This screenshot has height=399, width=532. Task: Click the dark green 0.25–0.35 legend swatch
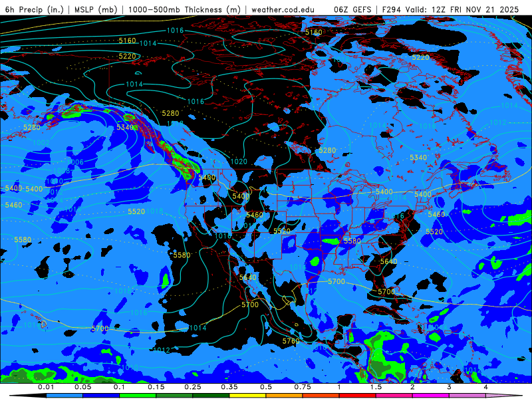click(x=211, y=396)
